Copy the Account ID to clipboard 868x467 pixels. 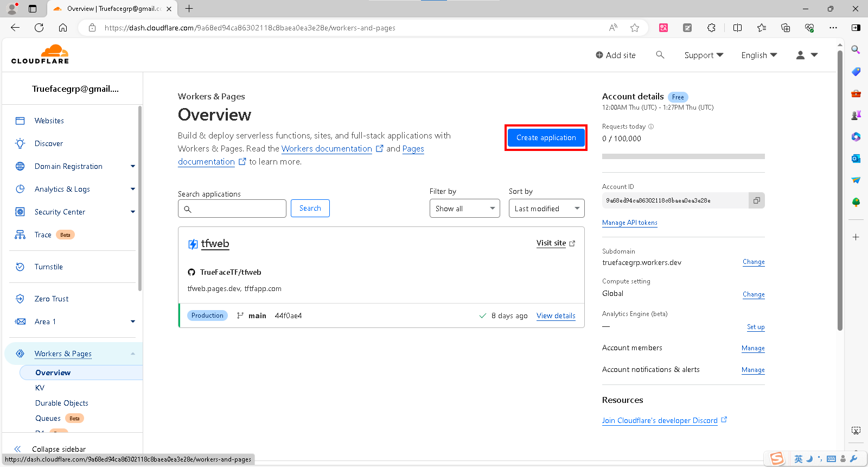point(756,200)
